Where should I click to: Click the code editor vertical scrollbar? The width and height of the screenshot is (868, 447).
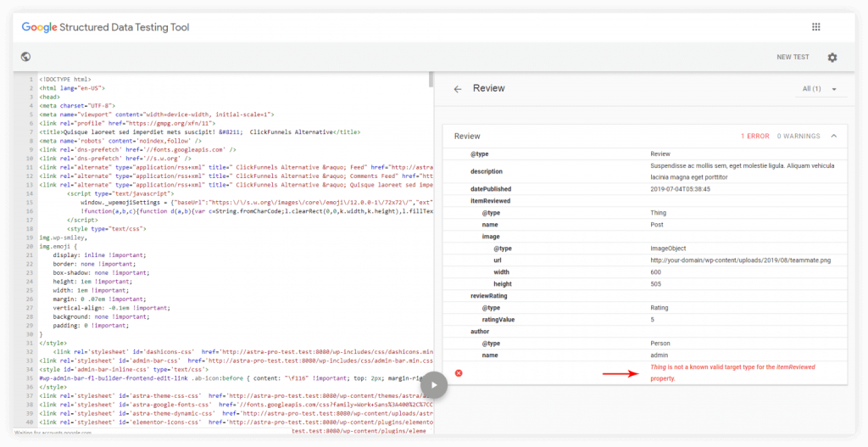pos(430,81)
